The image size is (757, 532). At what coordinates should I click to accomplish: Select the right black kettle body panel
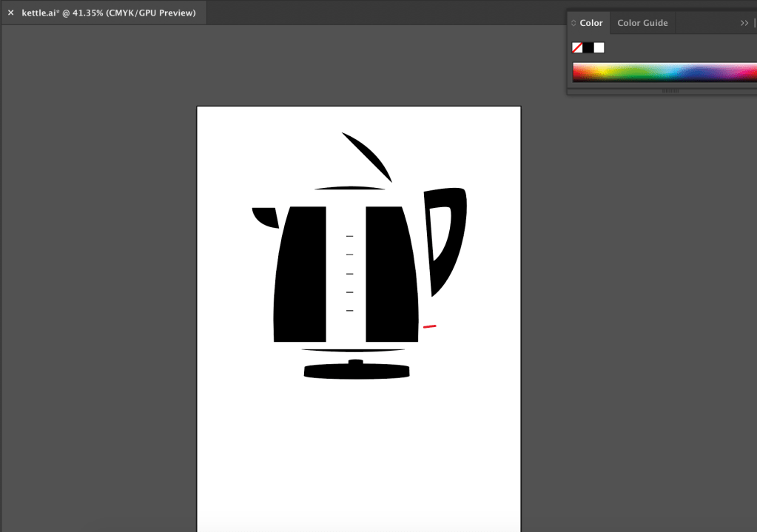coord(390,274)
